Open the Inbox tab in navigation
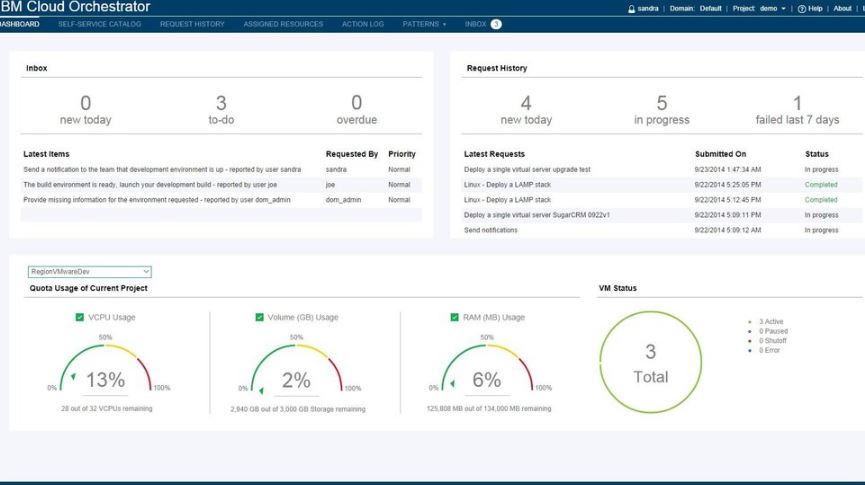 pos(475,24)
